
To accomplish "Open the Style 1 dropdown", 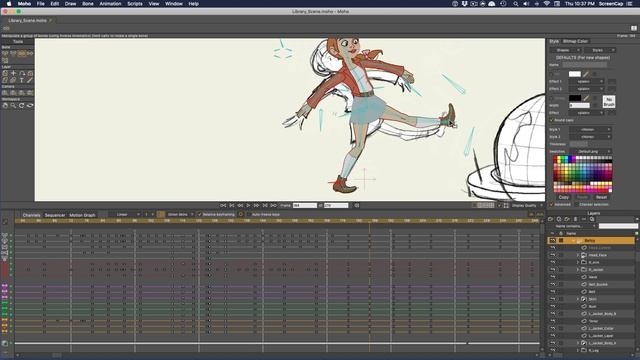I will coord(590,130).
